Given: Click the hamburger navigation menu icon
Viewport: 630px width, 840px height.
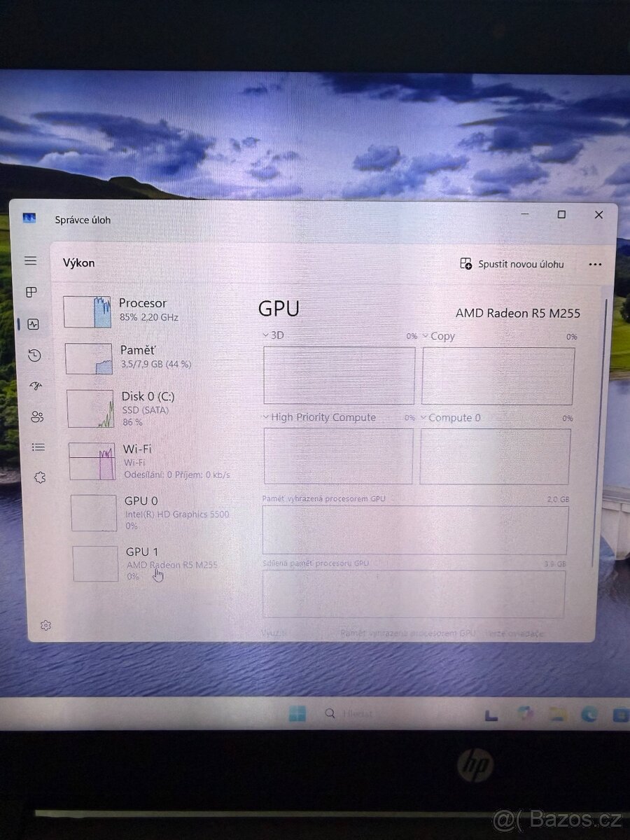Looking at the screenshot, I should (x=30, y=260).
